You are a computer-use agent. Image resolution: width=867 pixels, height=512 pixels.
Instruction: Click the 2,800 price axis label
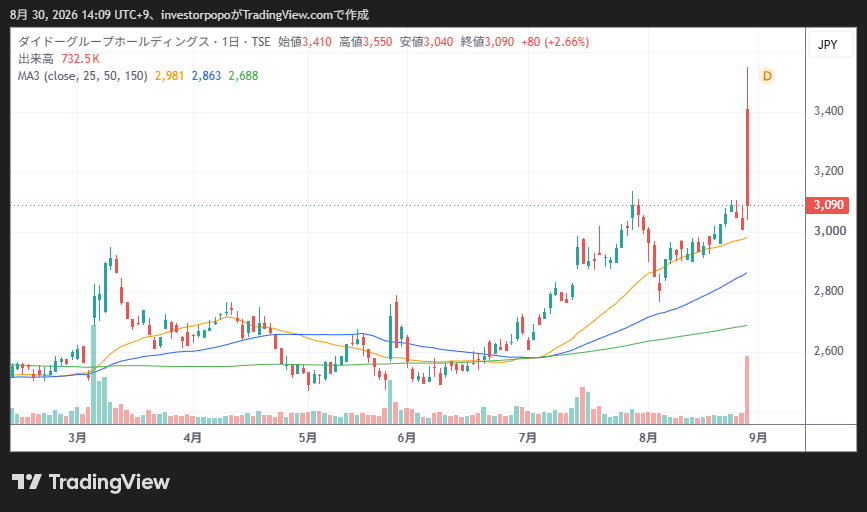point(828,291)
